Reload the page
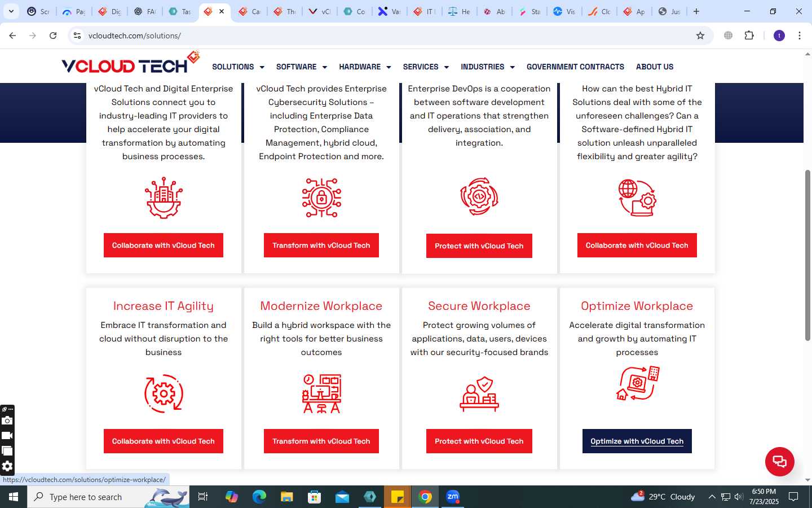This screenshot has height=508, width=812. point(53,36)
